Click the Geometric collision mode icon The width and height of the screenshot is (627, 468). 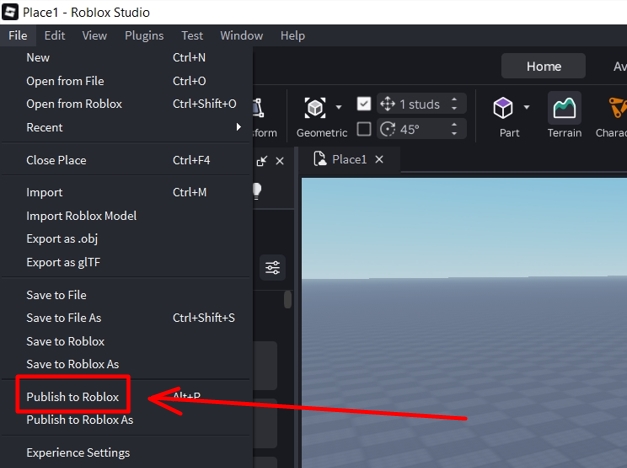point(315,108)
